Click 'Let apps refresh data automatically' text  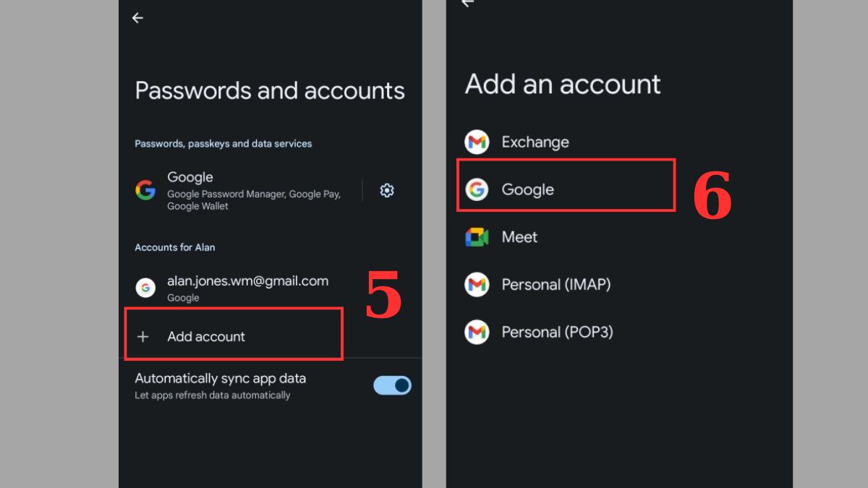point(213,395)
